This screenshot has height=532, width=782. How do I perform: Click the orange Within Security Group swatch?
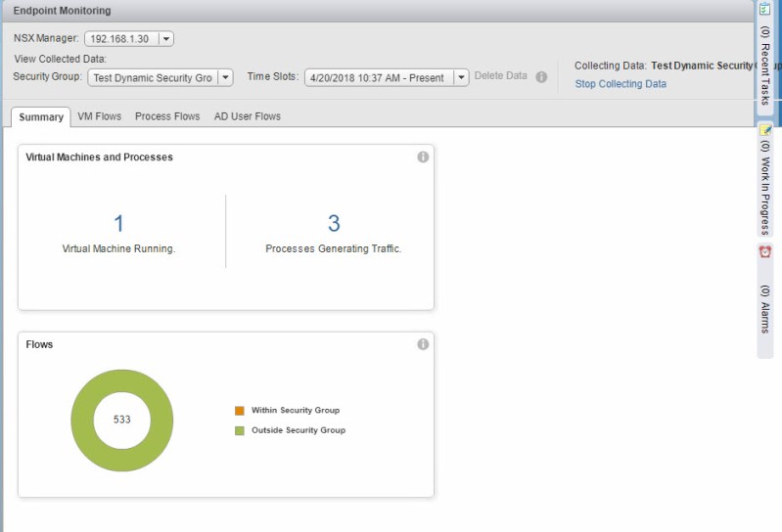point(240,411)
